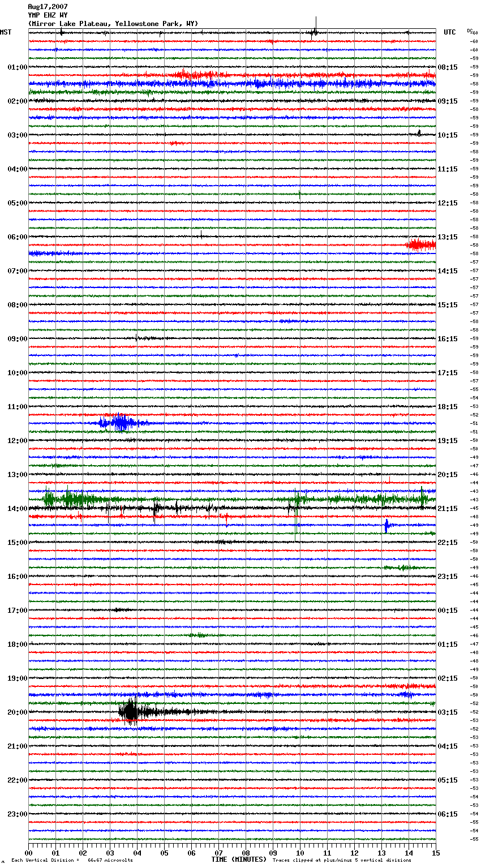Image resolution: width=481 pixels, height=868 pixels.
Task: Click minute 08 tick label on bottom axis
Action: 246,853
